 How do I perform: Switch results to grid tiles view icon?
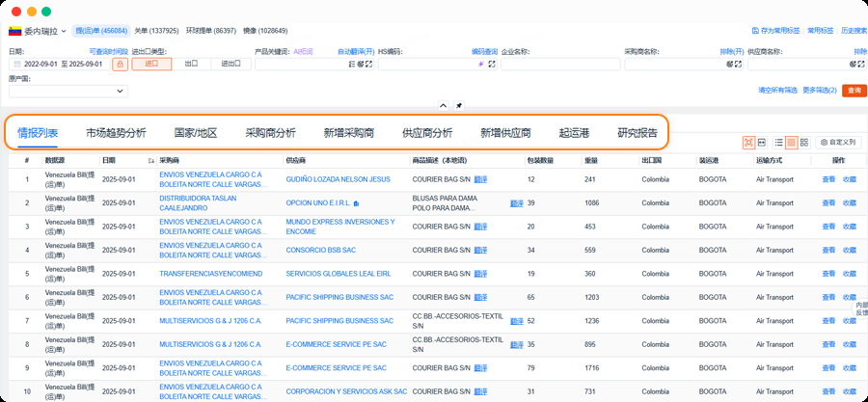tap(804, 142)
